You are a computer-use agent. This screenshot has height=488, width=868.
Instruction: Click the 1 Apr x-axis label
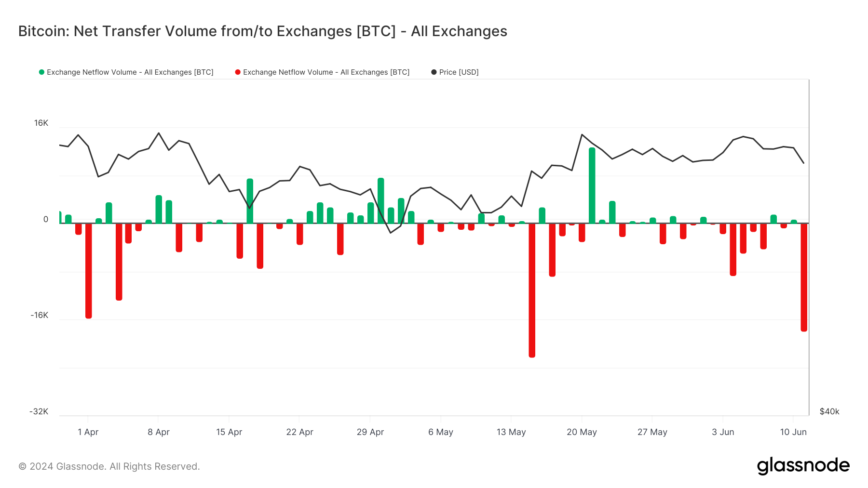pyautogui.click(x=88, y=432)
